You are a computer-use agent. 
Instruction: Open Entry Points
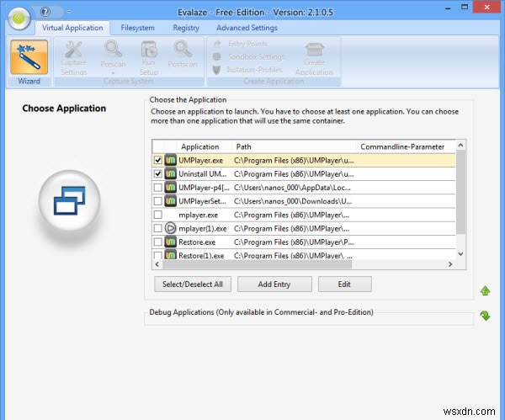tap(241, 44)
